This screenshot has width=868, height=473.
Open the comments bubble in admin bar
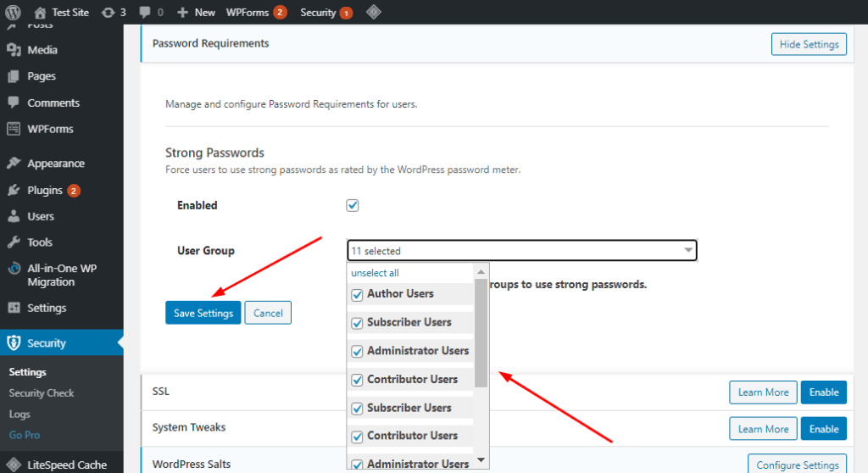[x=145, y=12]
